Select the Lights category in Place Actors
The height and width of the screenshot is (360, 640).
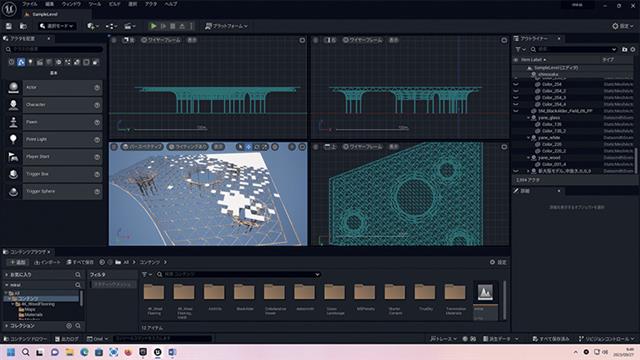[x=30, y=62]
